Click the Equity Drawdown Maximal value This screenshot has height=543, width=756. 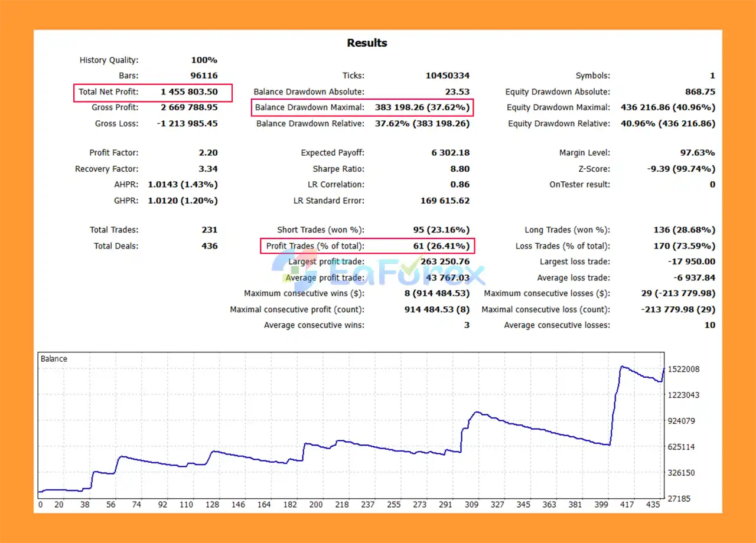[667, 107]
